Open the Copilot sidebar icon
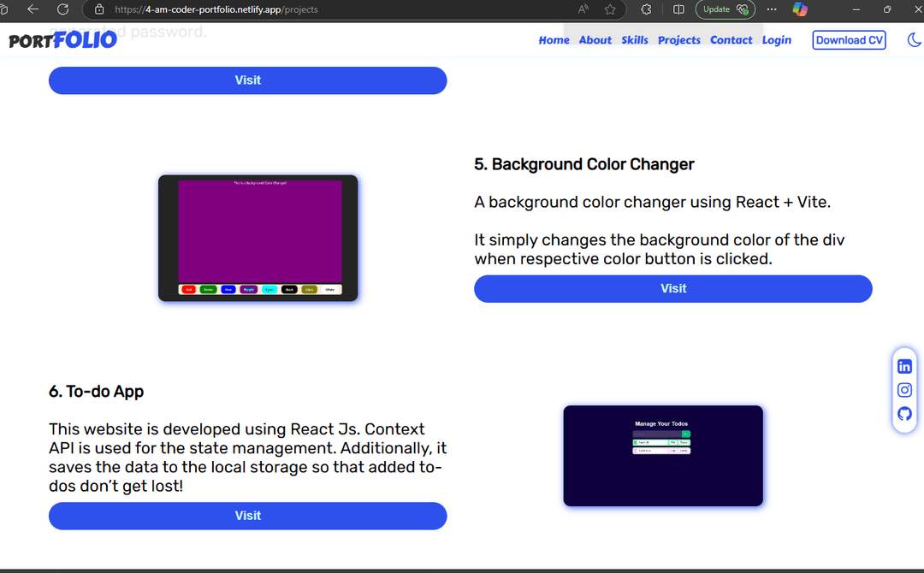Screen dimensions: 924x573 [x=800, y=9]
